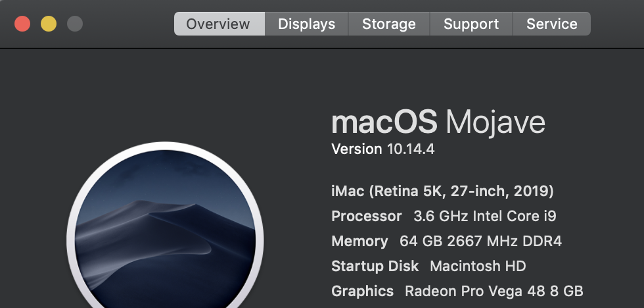Select the iMac Retina 5K model line
The height and width of the screenshot is (308, 644).
pos(442,192)
